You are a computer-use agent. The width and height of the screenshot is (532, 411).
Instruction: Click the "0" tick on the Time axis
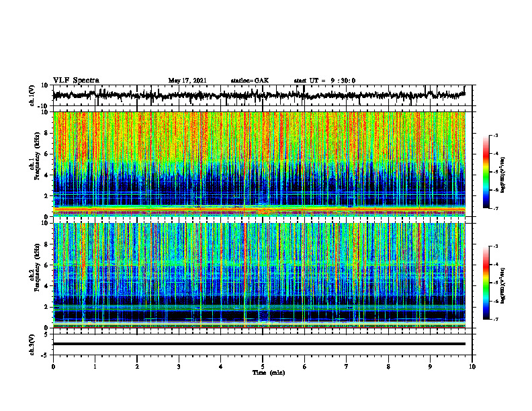[53, 367]
